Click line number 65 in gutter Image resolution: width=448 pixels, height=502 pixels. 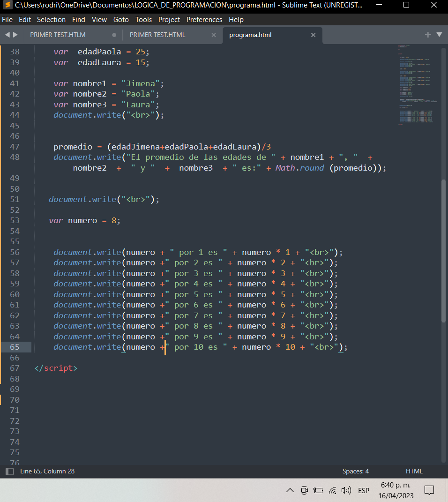point(15,347)
